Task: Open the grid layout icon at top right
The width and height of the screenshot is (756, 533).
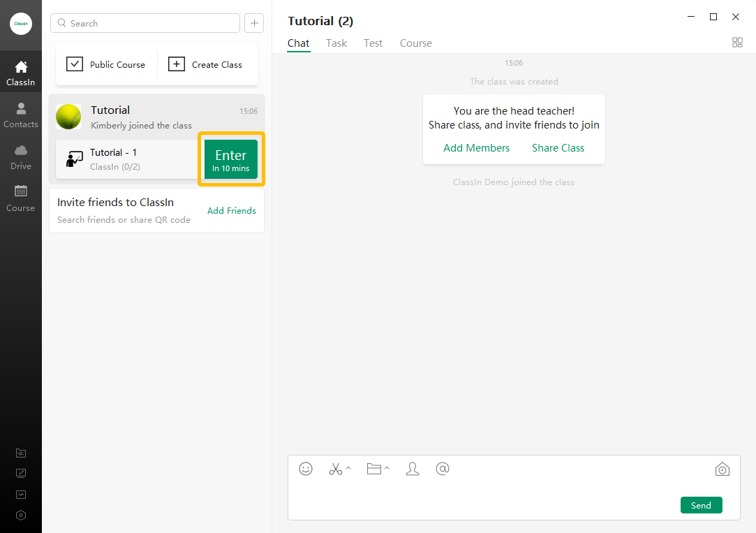Action: 737,43
